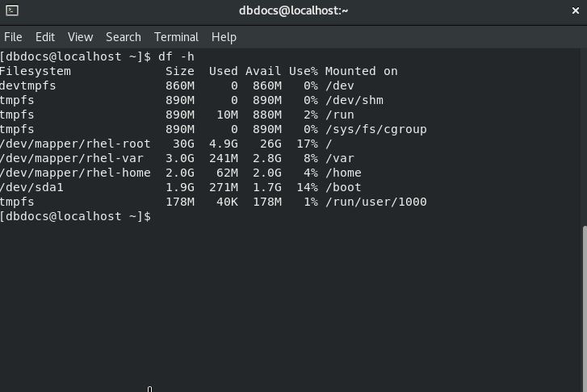Open the View menu
Image resolution: width=587 pixels, height=392 pixels.
80,37
